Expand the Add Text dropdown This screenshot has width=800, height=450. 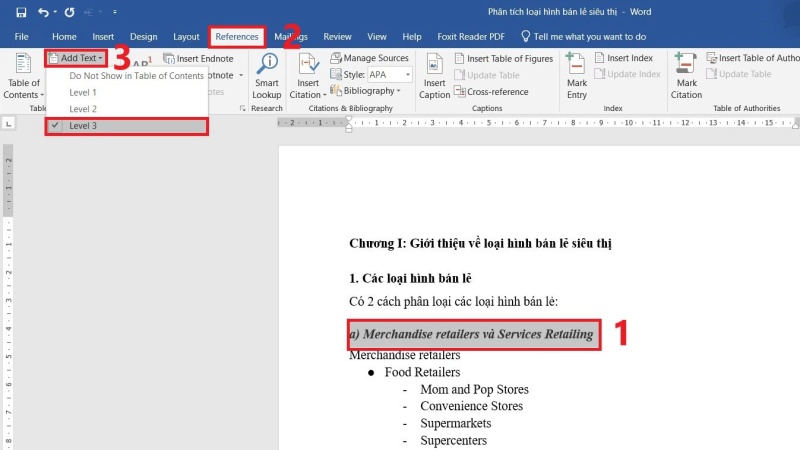click(76, 58)
